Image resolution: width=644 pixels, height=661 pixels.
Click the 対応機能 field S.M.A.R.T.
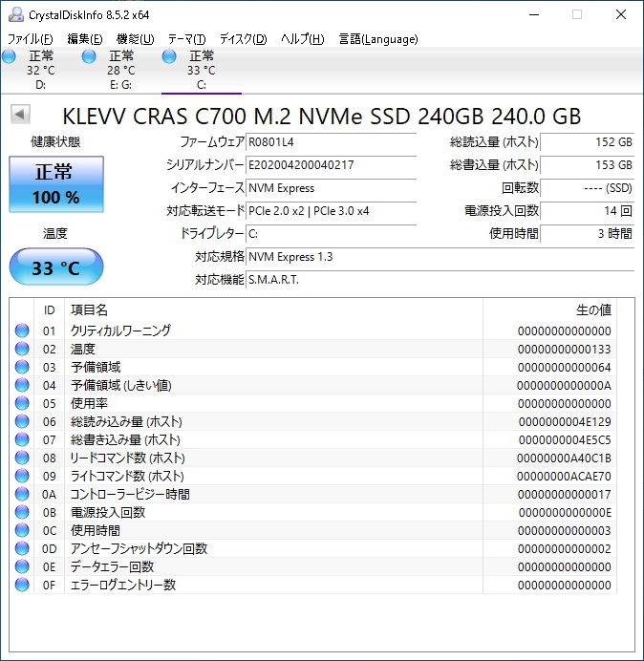click(440, 280)
